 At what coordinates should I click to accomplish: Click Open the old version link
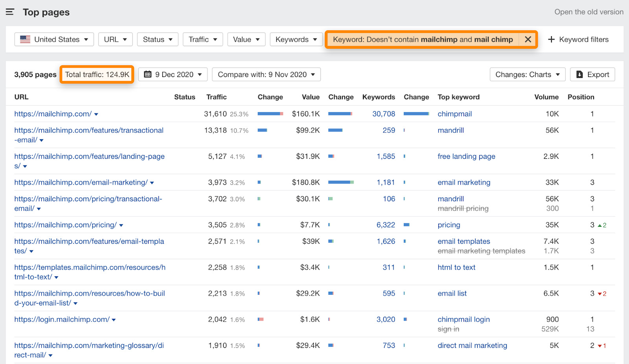point(589,12)
